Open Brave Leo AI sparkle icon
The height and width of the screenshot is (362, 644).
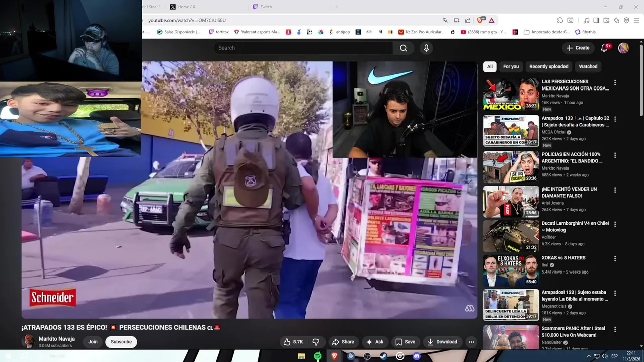[616, 20]
